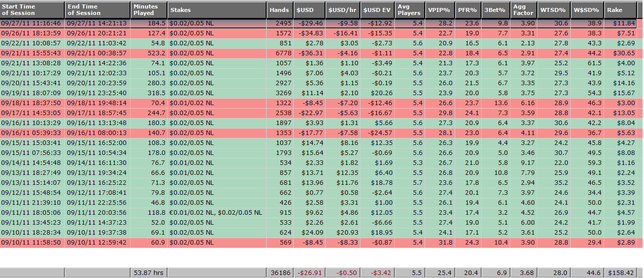
Task: Click the 35.2 WTSD% cell
Action: [554, 183]
